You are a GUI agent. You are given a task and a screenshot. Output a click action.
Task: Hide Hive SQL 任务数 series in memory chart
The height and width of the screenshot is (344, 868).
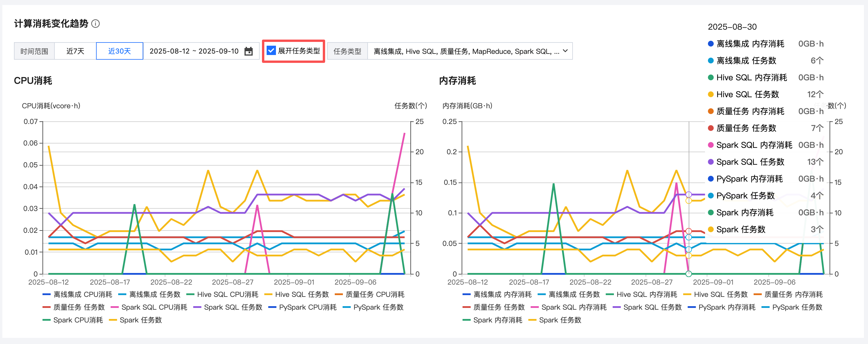click(720, 295)
